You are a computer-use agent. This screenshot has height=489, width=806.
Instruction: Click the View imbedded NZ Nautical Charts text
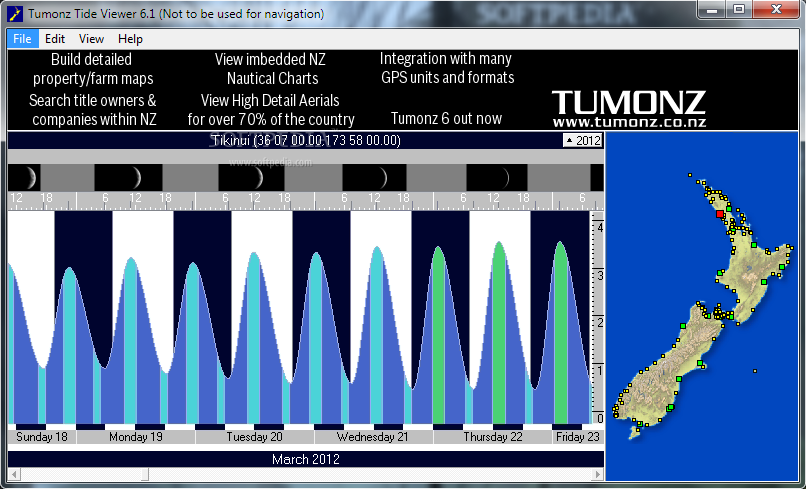[271, 69]
